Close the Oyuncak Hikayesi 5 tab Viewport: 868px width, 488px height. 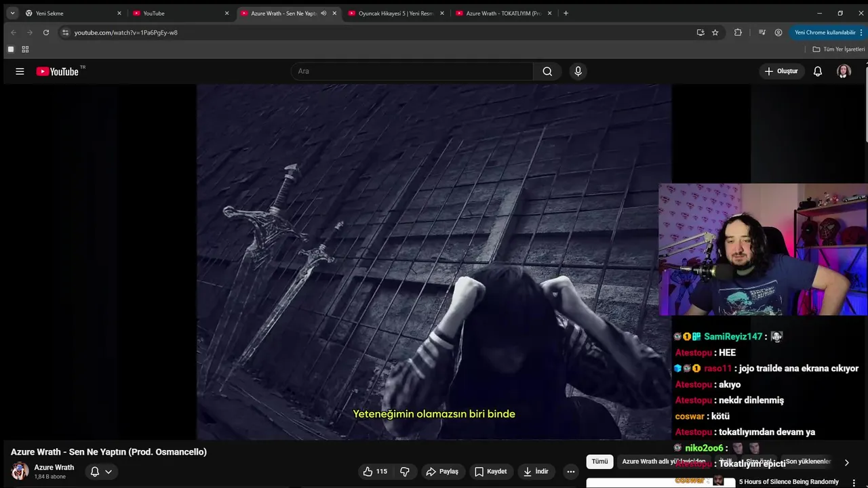tap(442, 13)
